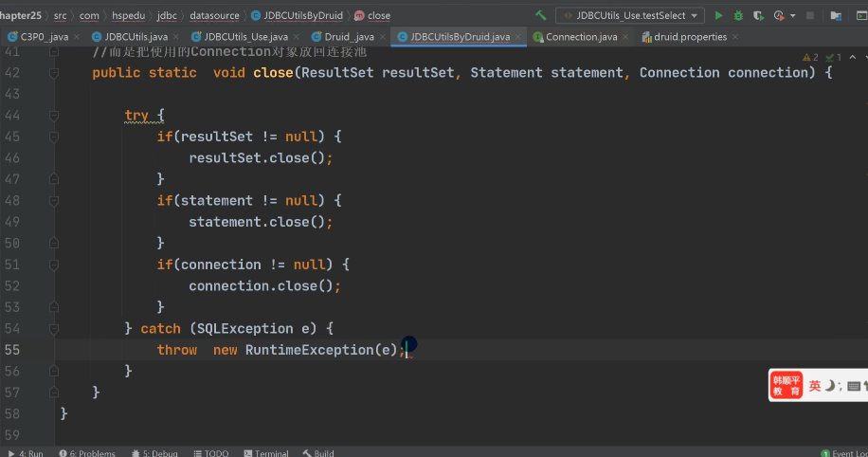Close the C3P0_.java tab
This screenshot has height=457, width=868.
click(77, 37)
